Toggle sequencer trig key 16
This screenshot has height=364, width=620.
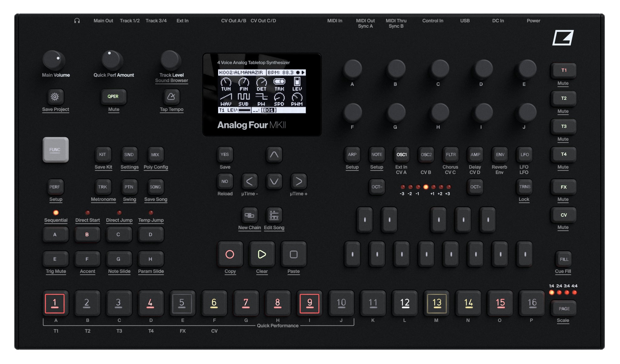(532, 303)
